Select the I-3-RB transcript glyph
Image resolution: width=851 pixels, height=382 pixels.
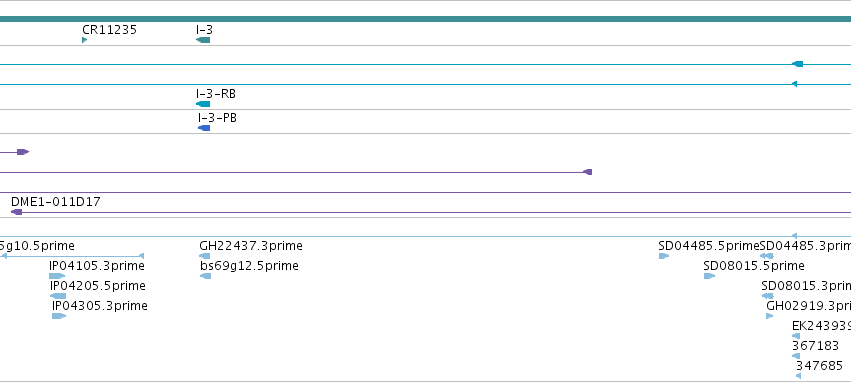click(x=203, y=104)
